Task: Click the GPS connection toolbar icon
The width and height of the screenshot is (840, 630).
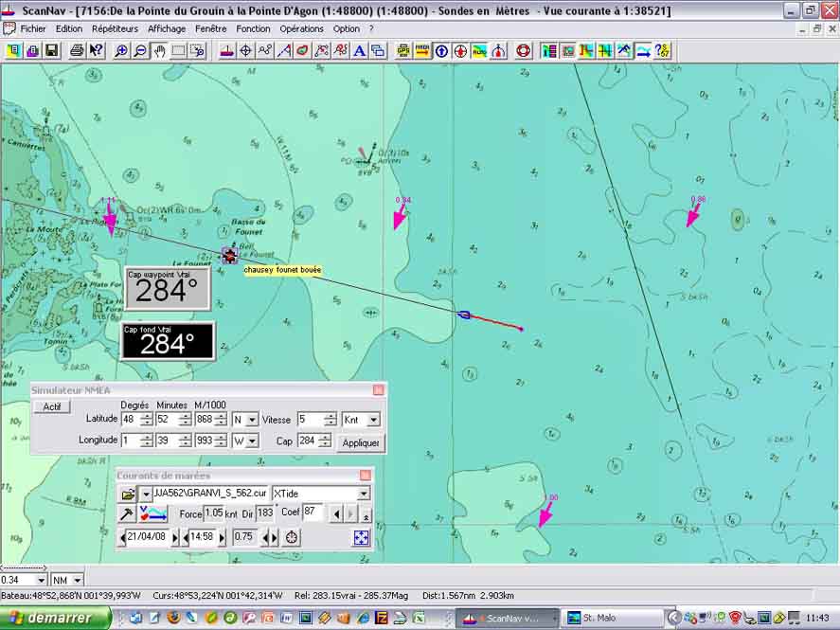Action: tap(403, 51)
